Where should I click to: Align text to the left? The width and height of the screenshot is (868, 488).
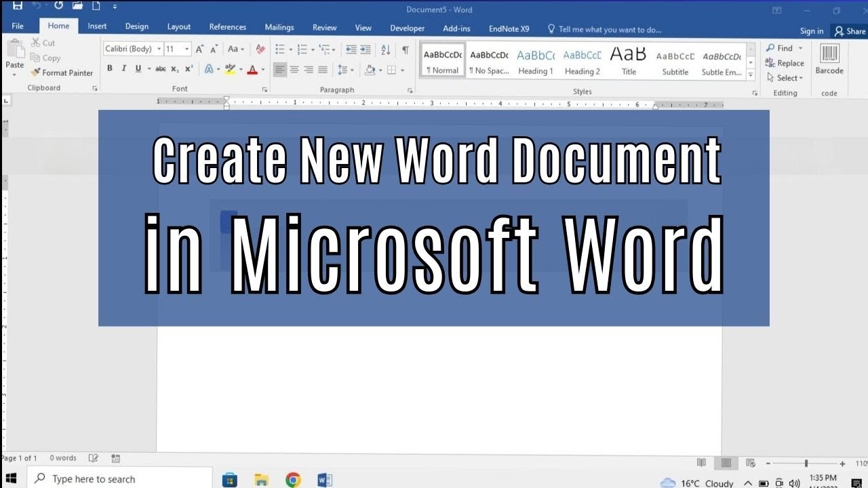(x=280, y=69)
